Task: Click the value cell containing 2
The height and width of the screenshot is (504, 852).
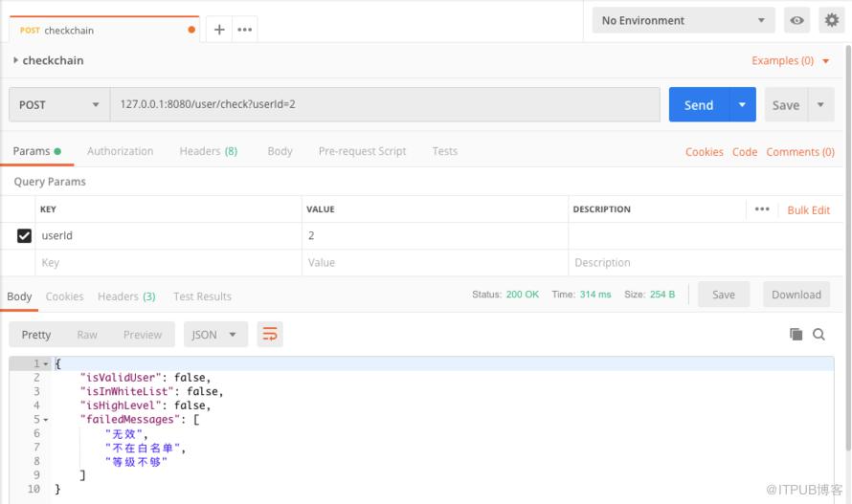Action: coord(435,235)
